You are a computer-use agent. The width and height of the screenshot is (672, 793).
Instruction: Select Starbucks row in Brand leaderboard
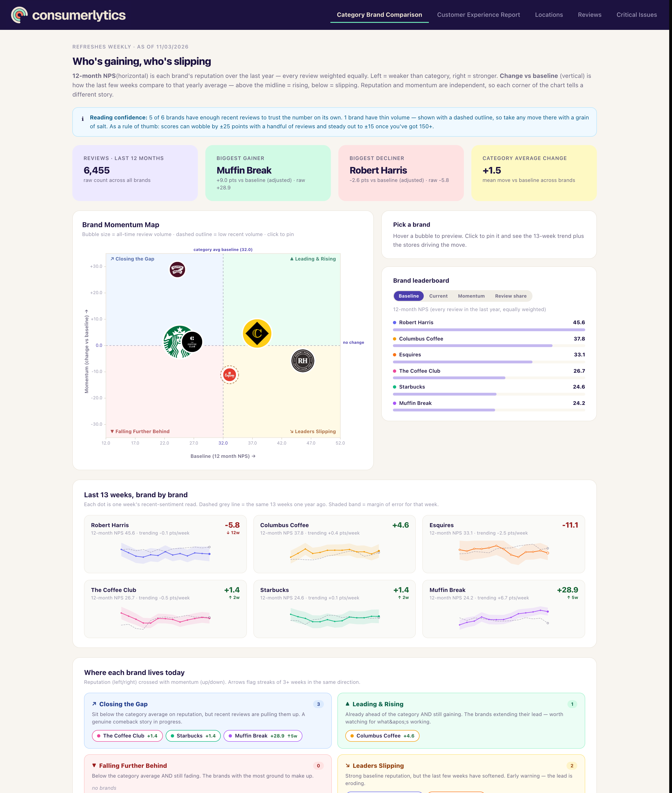tap(489, 390)
